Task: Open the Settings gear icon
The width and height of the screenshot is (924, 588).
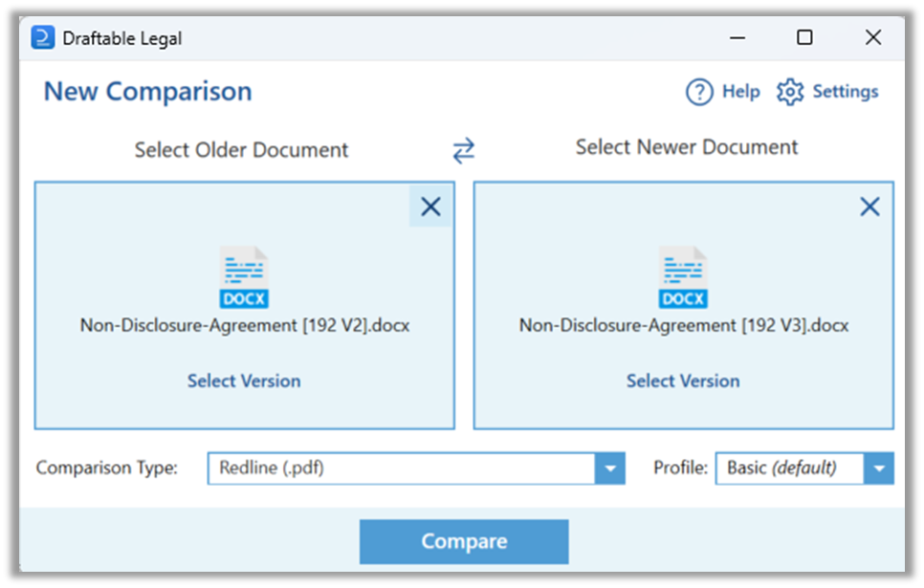Action: (790, 92)
